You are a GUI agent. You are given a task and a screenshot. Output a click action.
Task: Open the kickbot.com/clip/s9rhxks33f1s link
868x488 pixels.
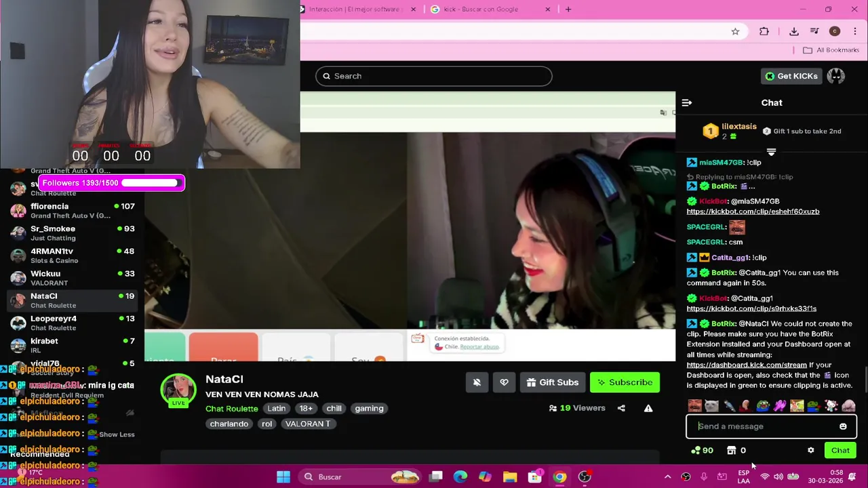coord(751,308)
